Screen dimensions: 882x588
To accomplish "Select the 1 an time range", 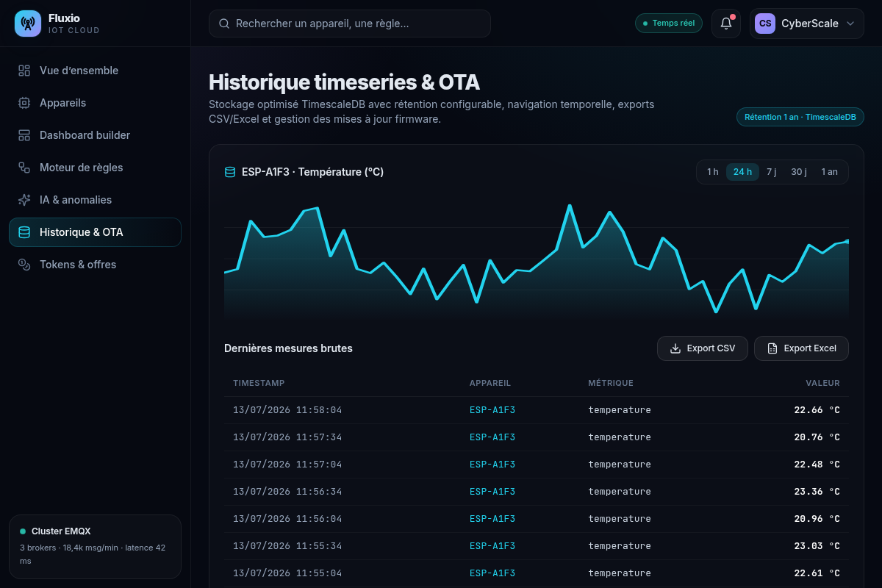I will point(829,172).
